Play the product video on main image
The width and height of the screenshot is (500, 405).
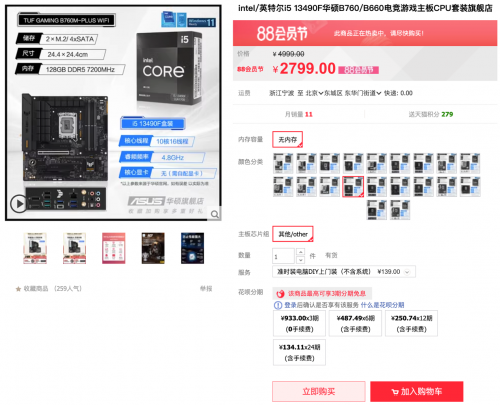tap(19, 203)
